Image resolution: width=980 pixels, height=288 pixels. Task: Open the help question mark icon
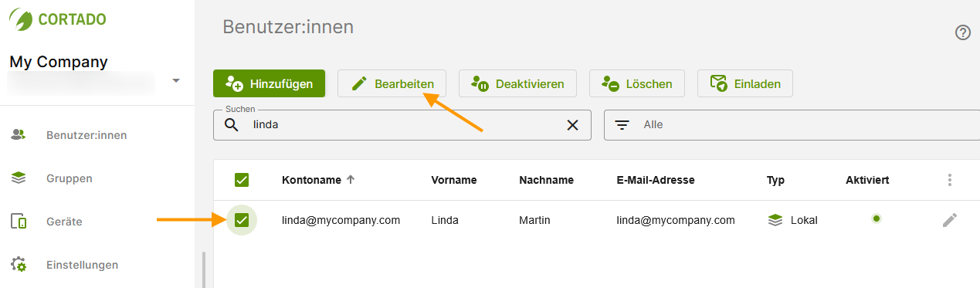(963, 32)
